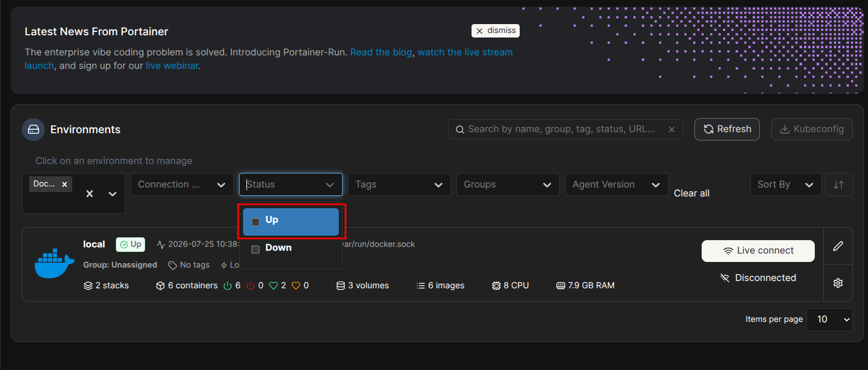Open the Groups filter dropdown

pos(508,184)
